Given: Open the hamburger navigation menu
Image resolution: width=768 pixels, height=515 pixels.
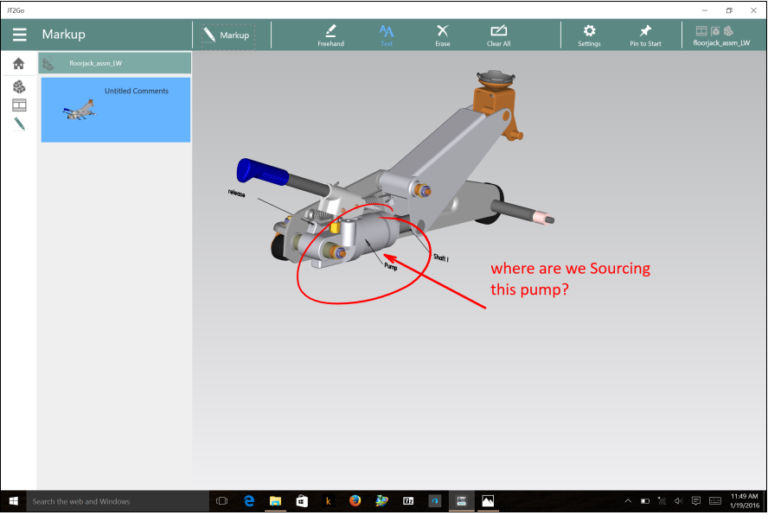Looking at the screenshot, I should 19,35.
